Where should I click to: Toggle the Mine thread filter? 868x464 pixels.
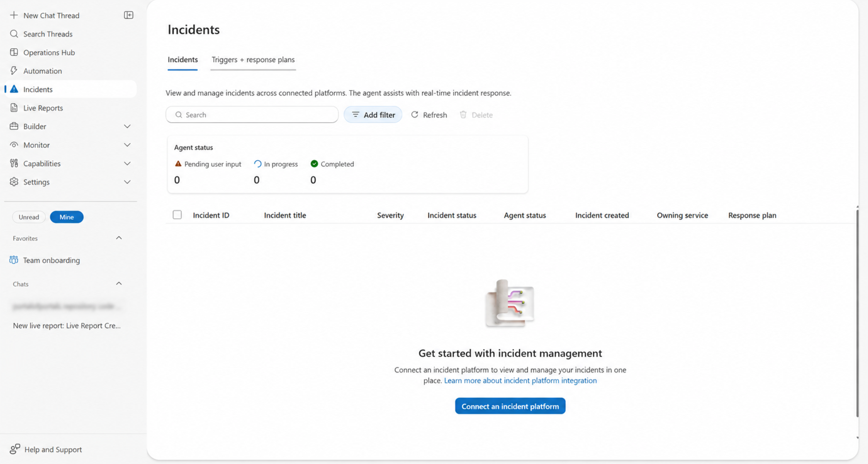66,217
